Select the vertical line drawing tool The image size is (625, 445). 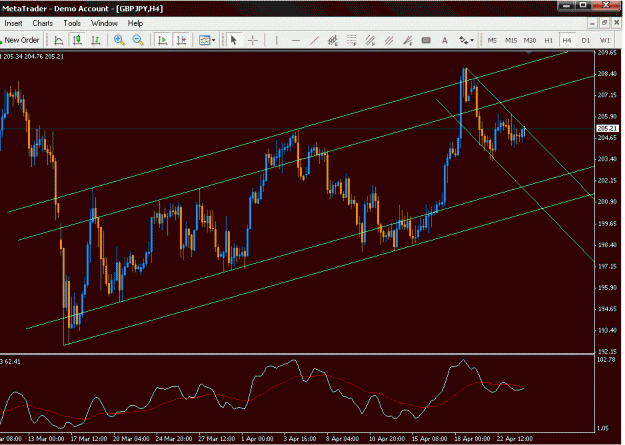276,40
